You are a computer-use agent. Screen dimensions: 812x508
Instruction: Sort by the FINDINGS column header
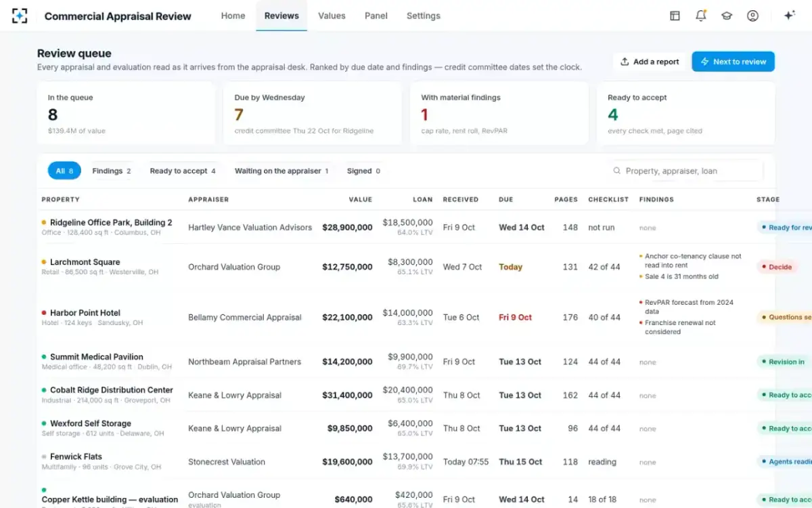point(656,200)
